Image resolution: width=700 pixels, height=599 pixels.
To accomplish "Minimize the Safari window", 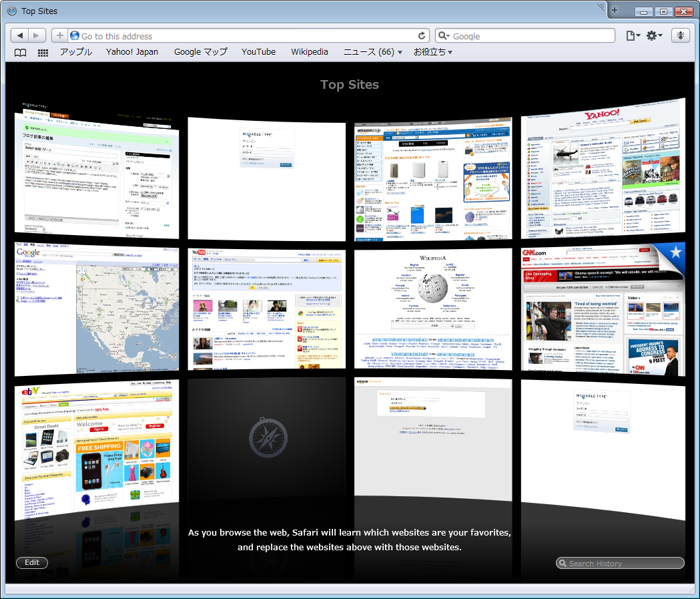I will 643,11.
